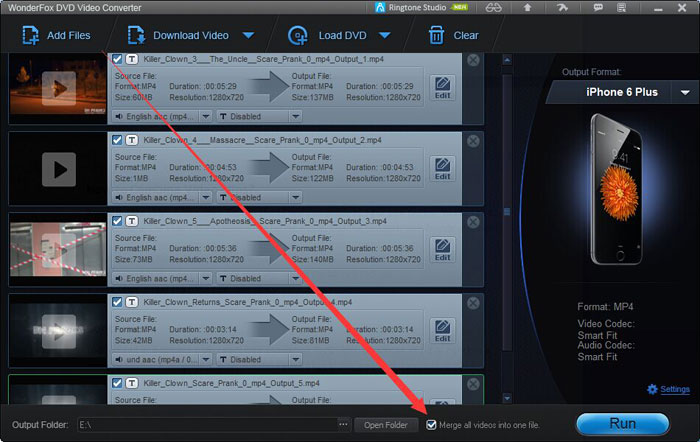Screen dimensions: 700x442
Task: Click the file list scrollbar handle
Action: [507, 211]
